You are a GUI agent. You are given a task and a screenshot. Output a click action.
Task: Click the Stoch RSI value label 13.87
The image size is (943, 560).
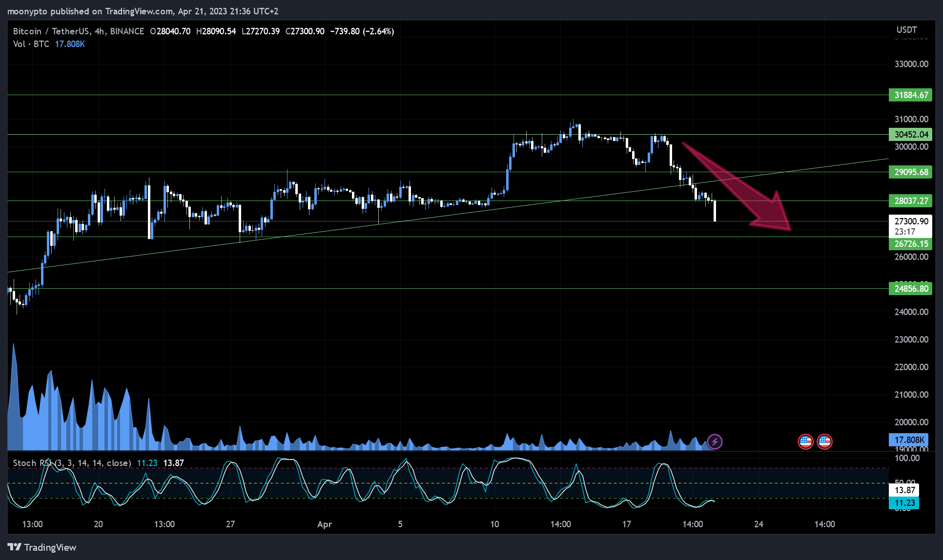(x=904, y=490)
